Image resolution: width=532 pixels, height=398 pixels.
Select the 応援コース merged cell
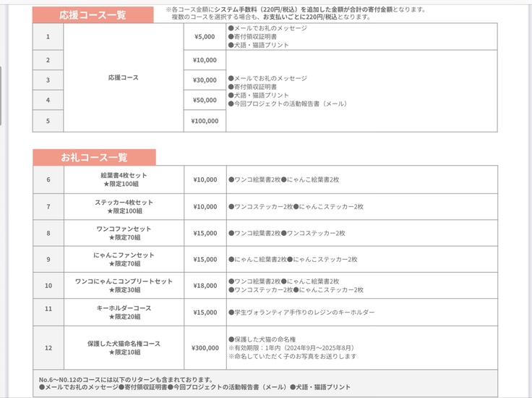pyautogui.click(x=123, y=77)
